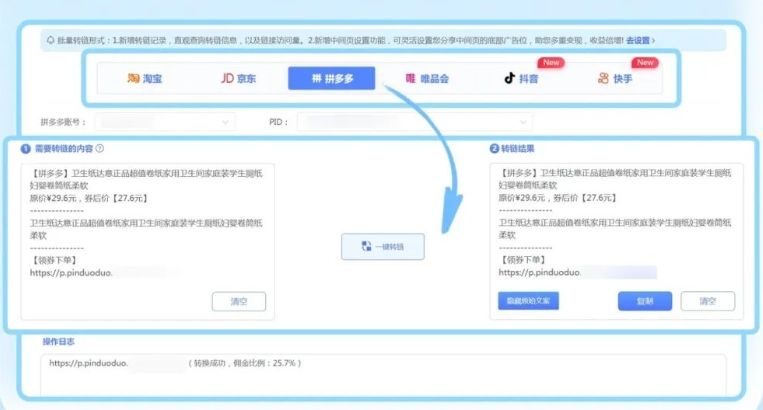Click the Taobao logo icon

pos(133,78)
